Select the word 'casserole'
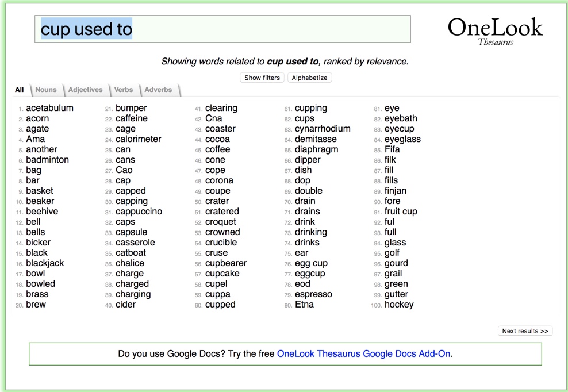The height and width of the screenshot is (392, 568). [x=135, y=243]
